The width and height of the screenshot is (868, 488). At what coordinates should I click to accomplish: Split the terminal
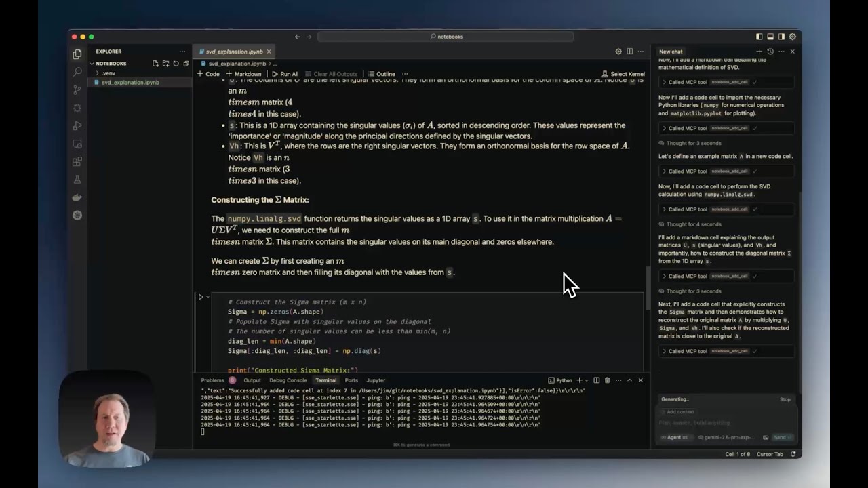pos(597,380)
